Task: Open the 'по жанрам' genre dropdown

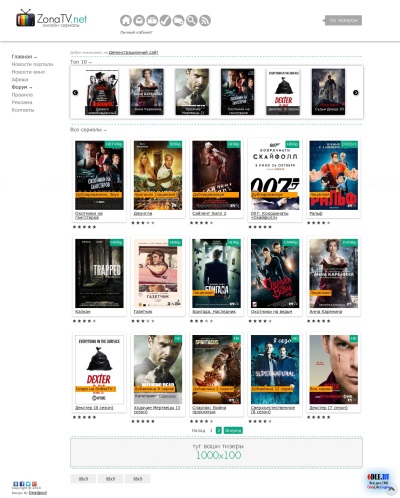Action: (343, 20)
